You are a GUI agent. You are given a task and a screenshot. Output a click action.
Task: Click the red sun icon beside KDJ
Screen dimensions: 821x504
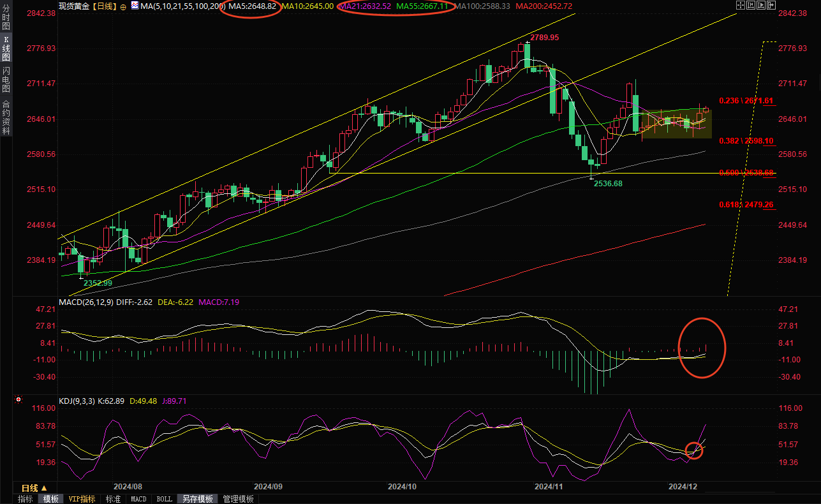pos(18,401)
